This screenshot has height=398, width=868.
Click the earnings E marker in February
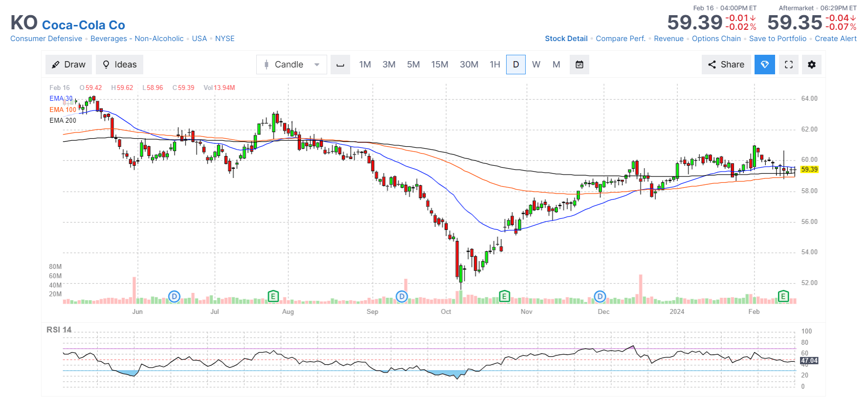click(783, 296)
